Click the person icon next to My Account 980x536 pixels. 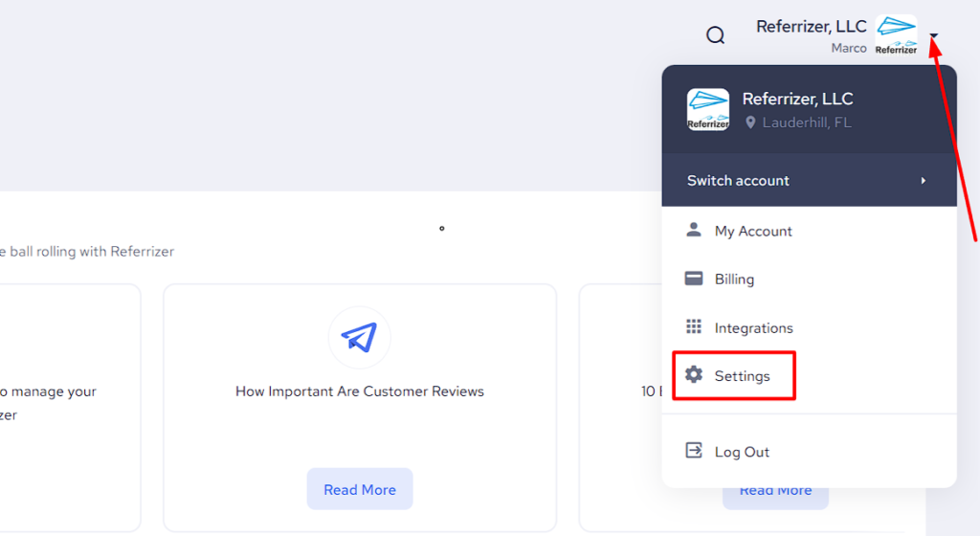tap(694, 231)
